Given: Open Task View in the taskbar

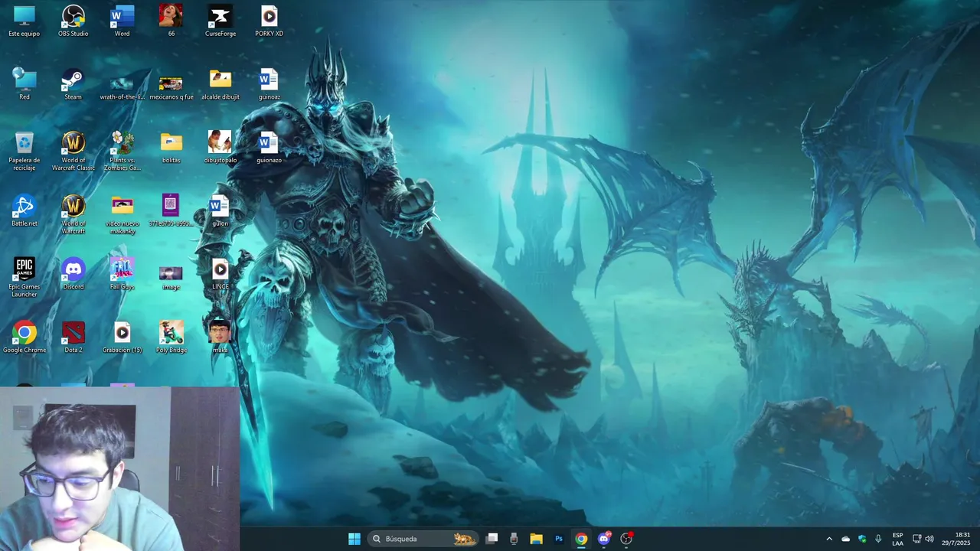Looking at the screenshot, I should pyautogui.click(x=492, y=539).
